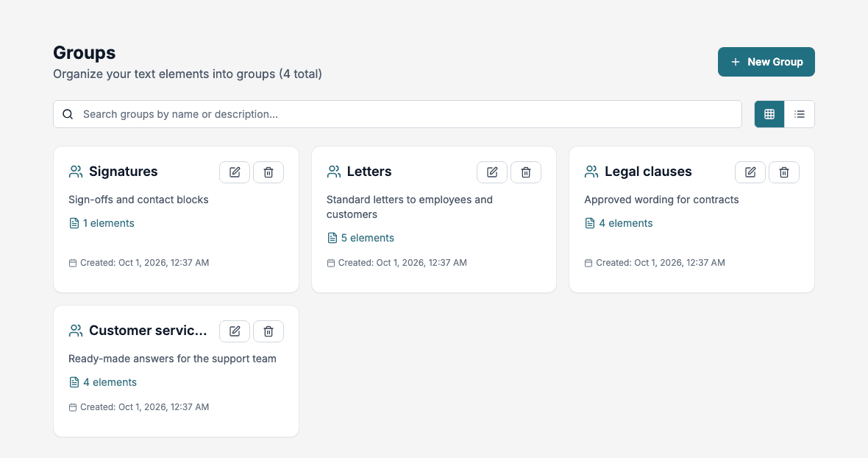Click the calendar icon on Letters card
The height and width of the screenshot is (458, 868).
point(330,263)
